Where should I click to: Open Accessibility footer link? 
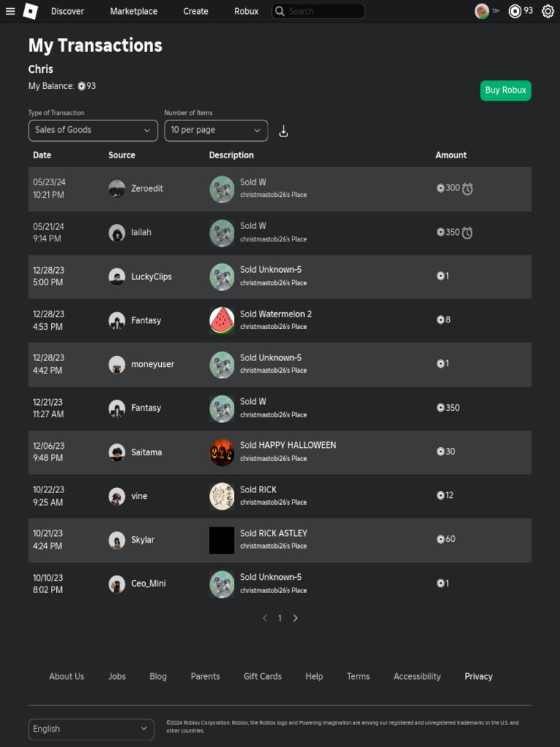417,676
